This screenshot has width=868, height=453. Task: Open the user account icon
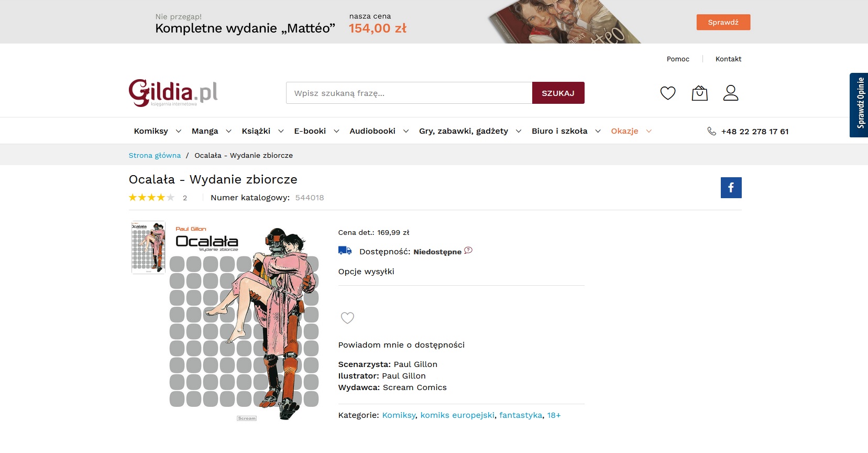tap(731, 93)
